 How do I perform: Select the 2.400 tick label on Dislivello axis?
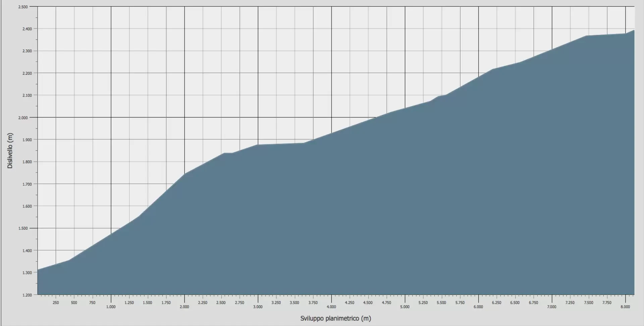tap(28, 29)
